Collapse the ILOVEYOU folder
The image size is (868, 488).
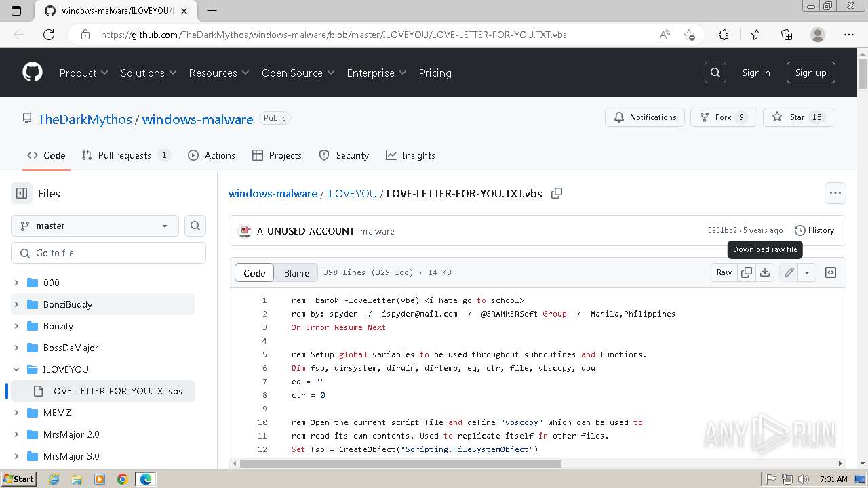(16, 369)
